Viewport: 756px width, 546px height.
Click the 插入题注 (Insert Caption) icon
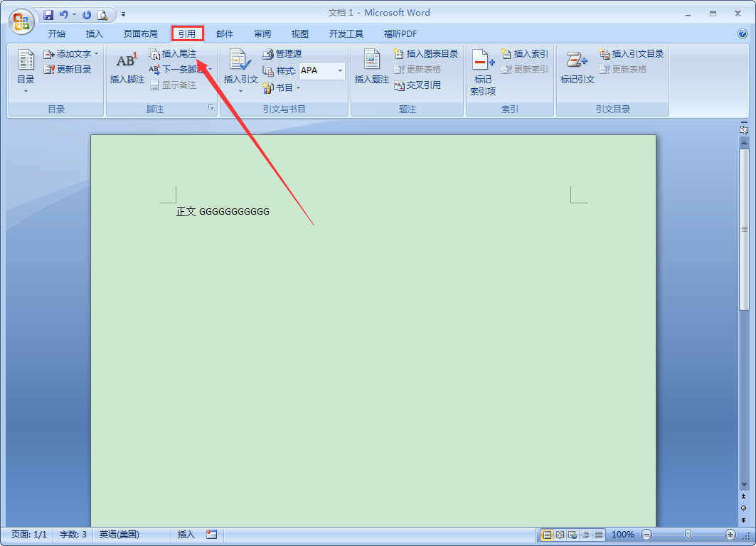[371, 66]
